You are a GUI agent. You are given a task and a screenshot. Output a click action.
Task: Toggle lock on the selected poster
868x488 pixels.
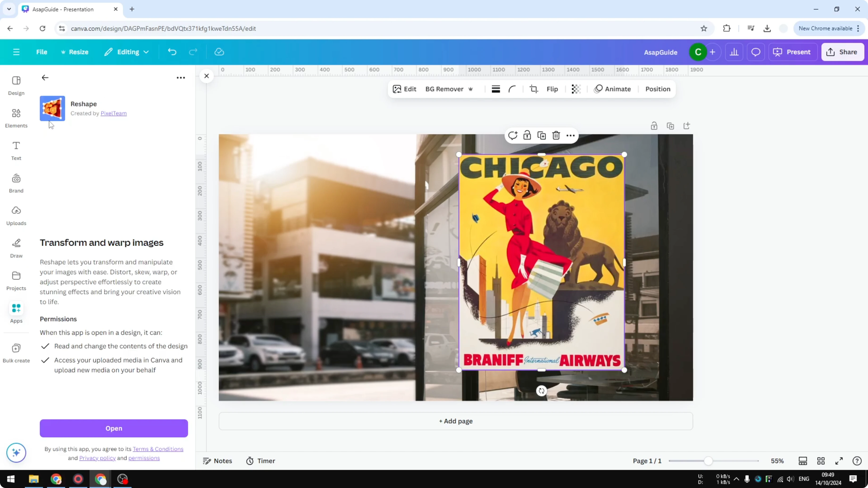tap(527, 135)
